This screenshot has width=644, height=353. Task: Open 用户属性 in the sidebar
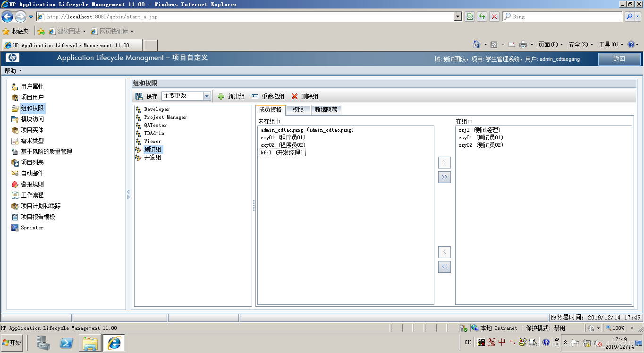(x=32, y=86)
